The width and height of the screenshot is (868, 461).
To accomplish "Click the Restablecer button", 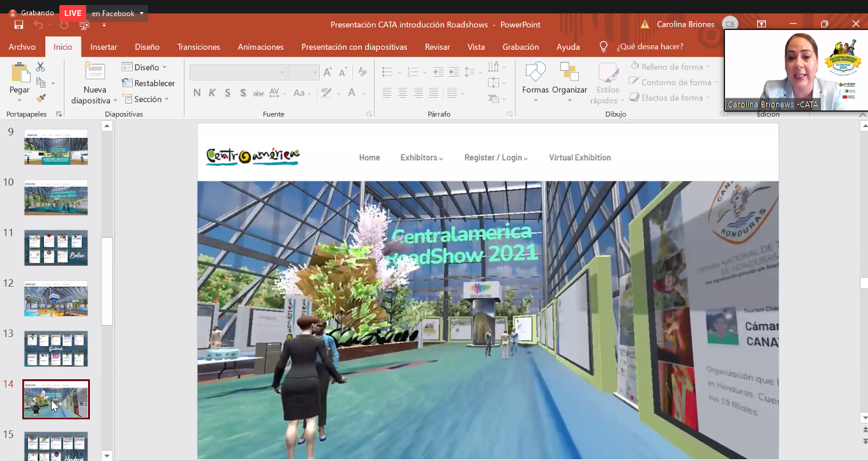I will click(x=148, y=83).
